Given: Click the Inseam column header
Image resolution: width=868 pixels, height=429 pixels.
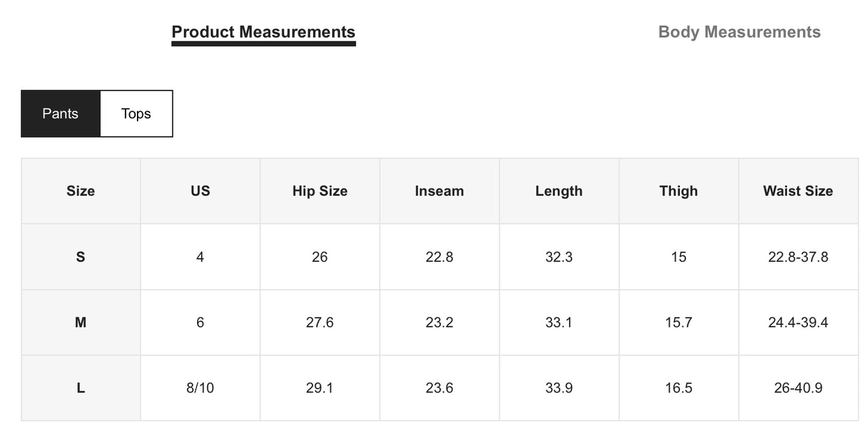Looking at the screenshot, I should pos(439,191).
